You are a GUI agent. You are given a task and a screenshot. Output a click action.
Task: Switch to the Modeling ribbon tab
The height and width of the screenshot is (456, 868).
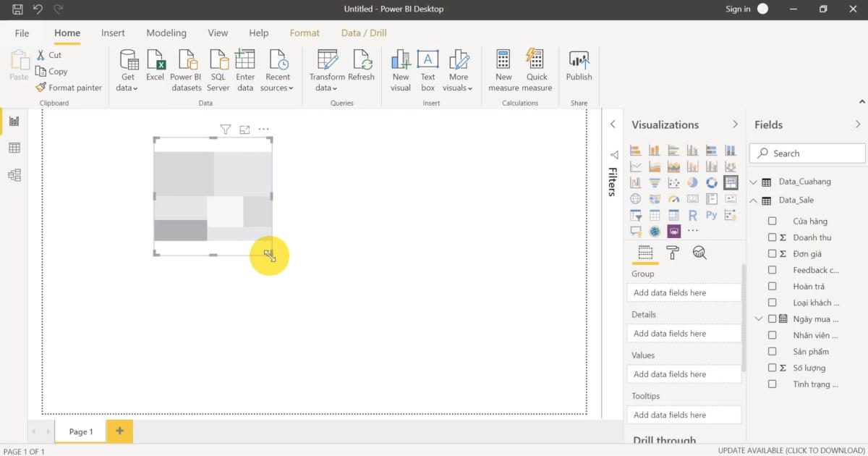point(166,33)
